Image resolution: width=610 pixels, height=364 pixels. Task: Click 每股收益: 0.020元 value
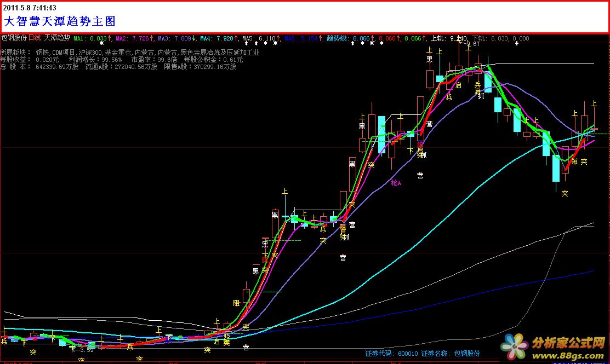30,60
